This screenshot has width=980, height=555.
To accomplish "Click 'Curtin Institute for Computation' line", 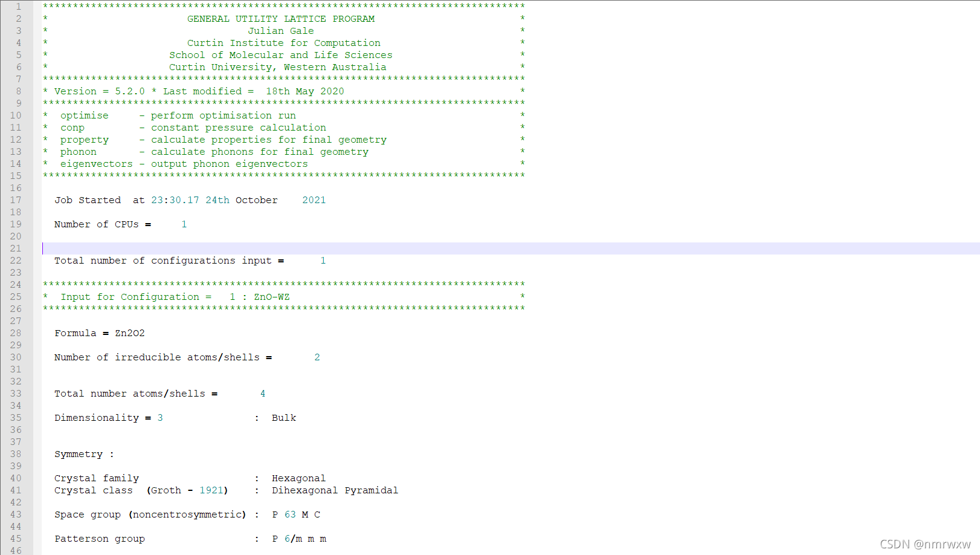I will click(x=284, y=43).
